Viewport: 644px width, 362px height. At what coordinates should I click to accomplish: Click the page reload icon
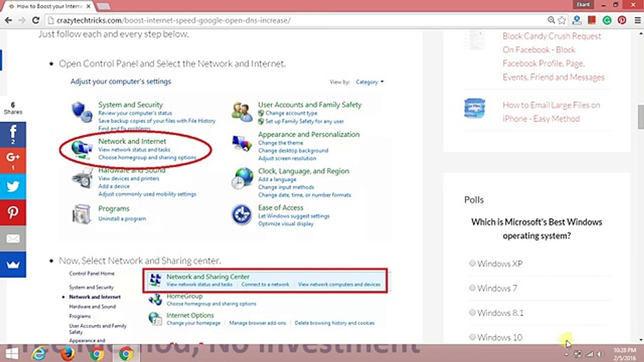(x=36, y=20)
